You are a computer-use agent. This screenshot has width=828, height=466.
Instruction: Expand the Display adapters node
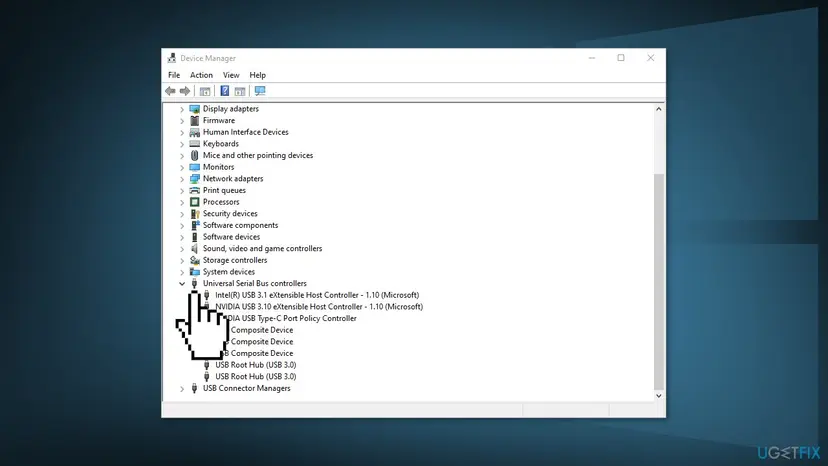[182, 109]
